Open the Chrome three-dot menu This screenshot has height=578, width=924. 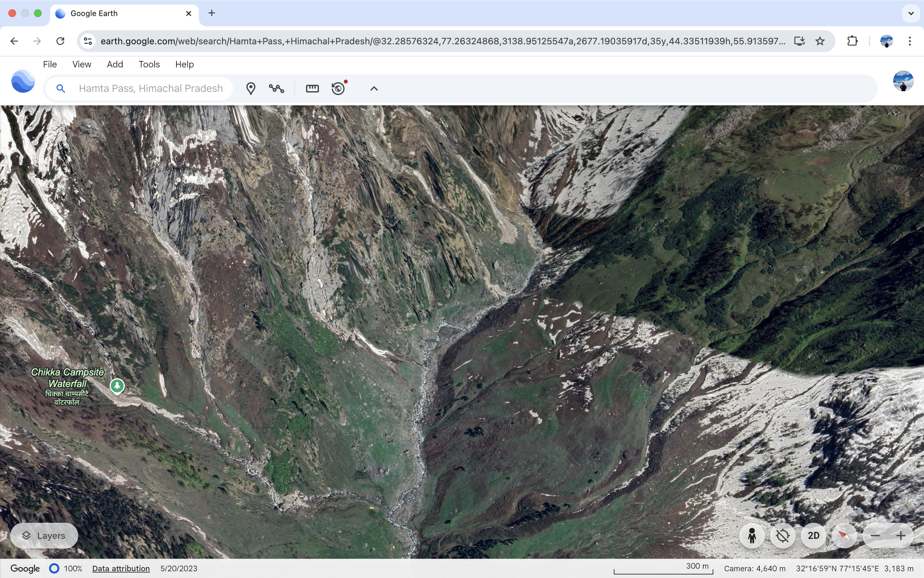[910, 41]
